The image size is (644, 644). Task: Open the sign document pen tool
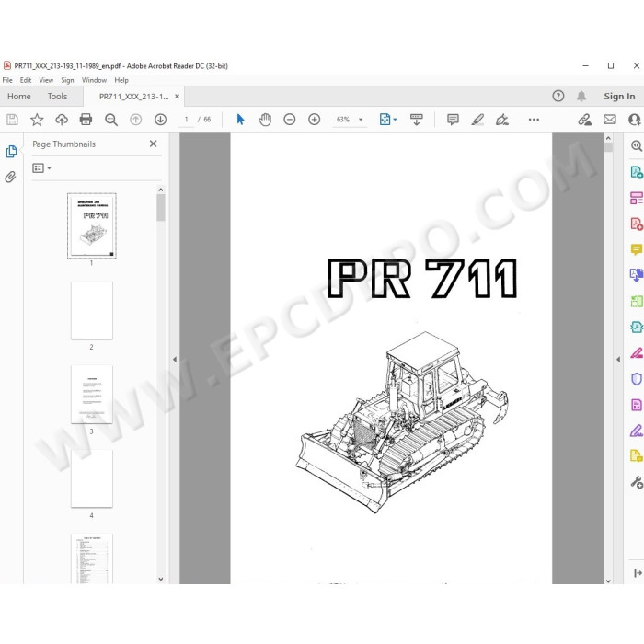point(502,120)
